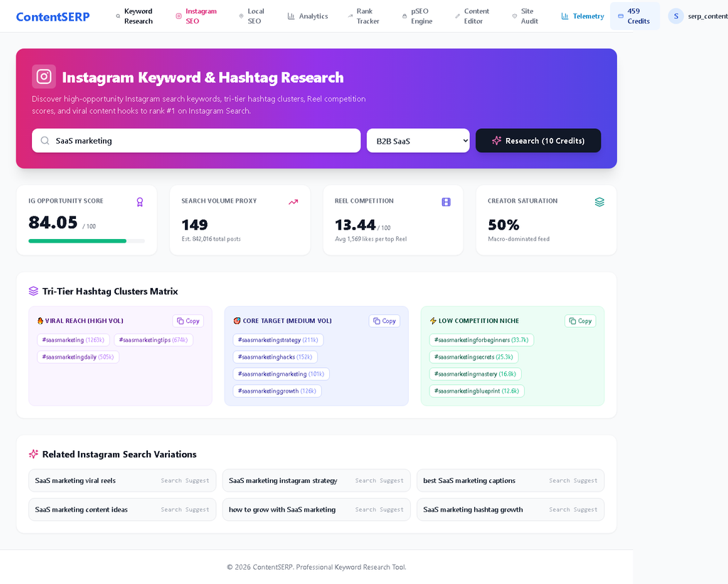Switch to the Local SEO section
This screenshot has width=728, height=584.
pos(251,16)
